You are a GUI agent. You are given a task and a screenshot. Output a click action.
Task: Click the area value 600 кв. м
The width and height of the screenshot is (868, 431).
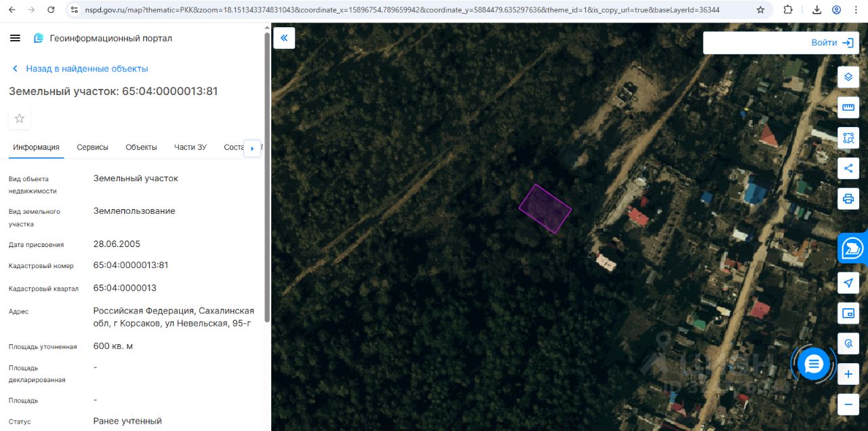pos(113,346)
